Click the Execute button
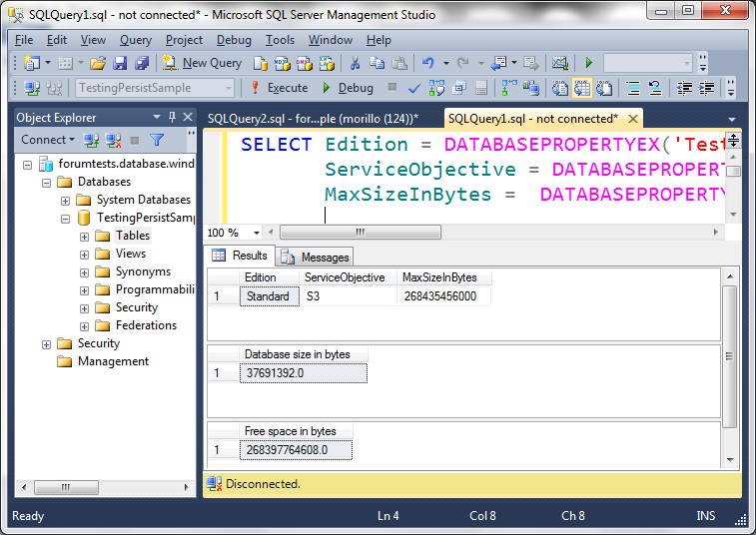The width and height of the screenshot is (756, 535). 280,88
